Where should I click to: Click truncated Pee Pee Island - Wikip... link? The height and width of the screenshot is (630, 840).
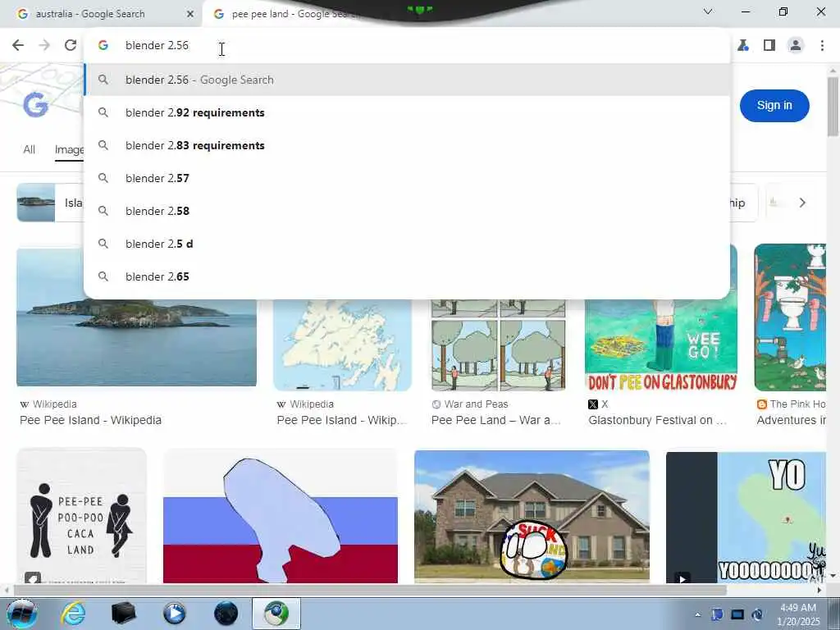click(x=342, y=421)
